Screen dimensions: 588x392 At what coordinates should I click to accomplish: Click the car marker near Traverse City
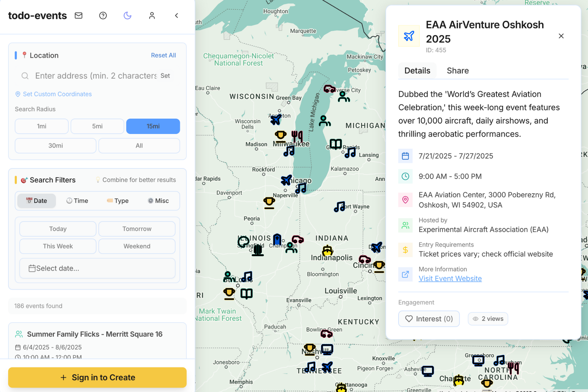[x=329, y=89]
